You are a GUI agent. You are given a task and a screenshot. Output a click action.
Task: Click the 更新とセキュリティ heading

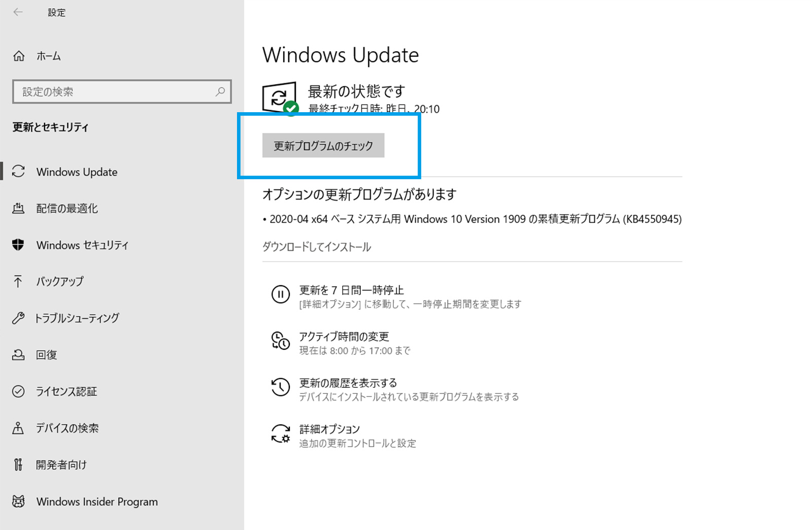tap(50, 127)
